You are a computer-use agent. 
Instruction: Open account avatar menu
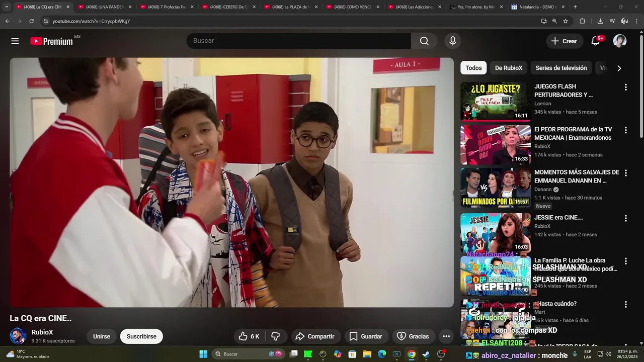click(620, 41)
